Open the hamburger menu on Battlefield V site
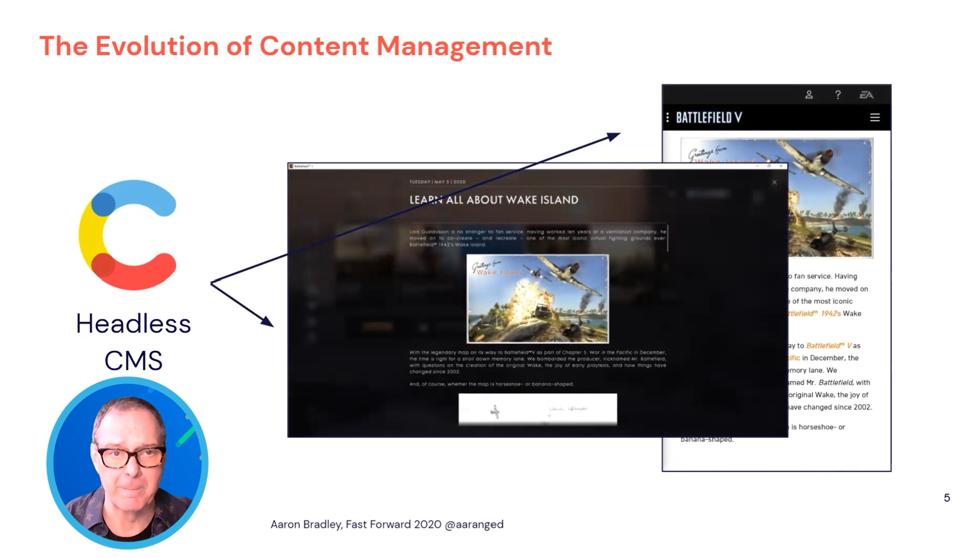This screenshot has width=980, height=558. [x=875, y=117]
